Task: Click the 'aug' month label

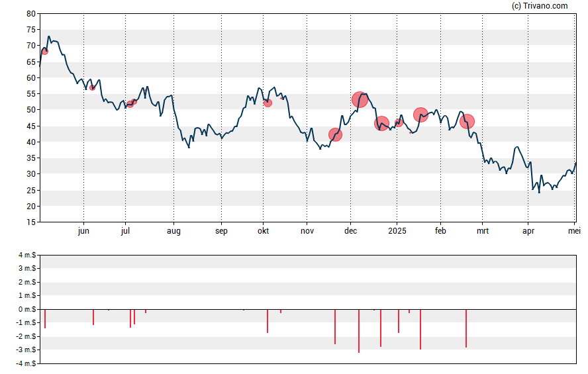Action: 173,231
